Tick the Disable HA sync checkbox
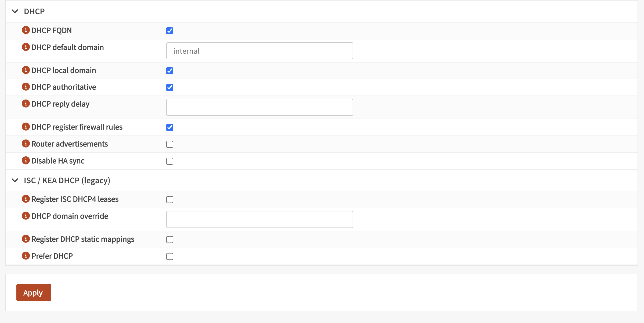Screen dimensions: 644x323 170,161
